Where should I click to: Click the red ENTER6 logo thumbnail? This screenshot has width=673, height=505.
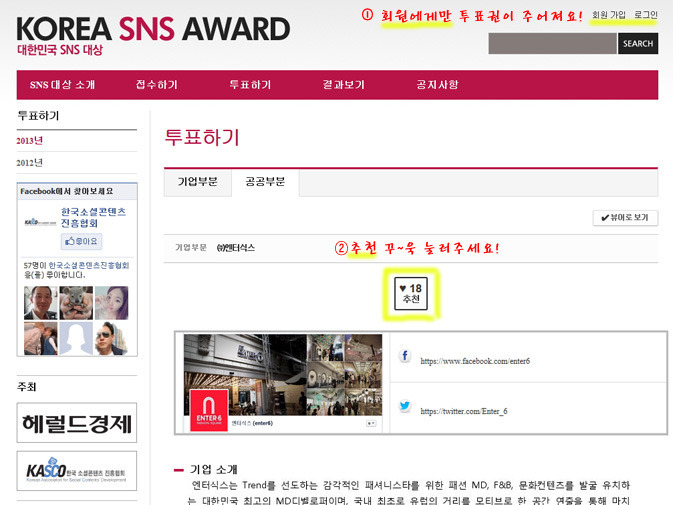click(x=209, y=410)
